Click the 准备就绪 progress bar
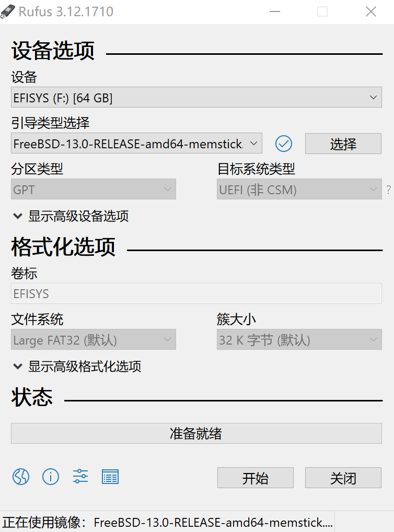Viewport: 394px width, 532px height. [196, 433]
